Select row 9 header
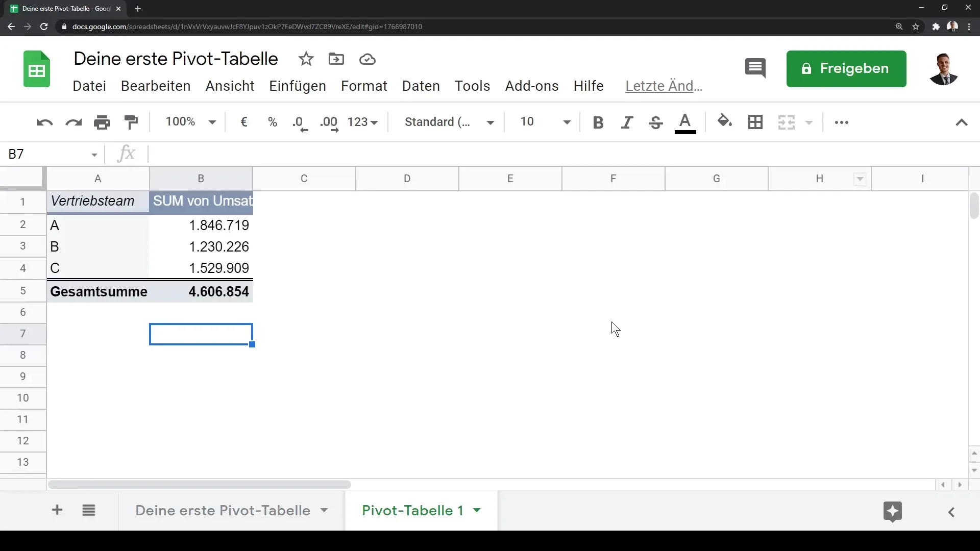 pyautogui.click(x=23, y=377)
